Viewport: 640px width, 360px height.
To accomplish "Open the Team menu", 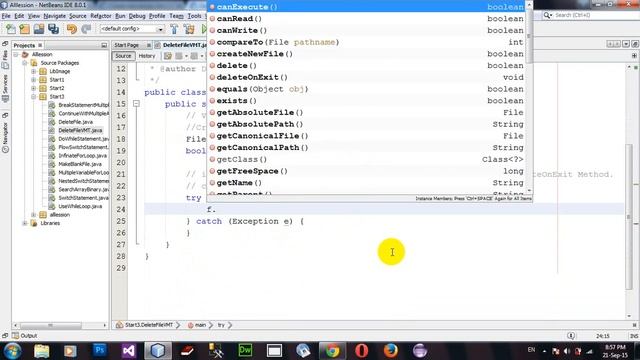I will [176, 16].
